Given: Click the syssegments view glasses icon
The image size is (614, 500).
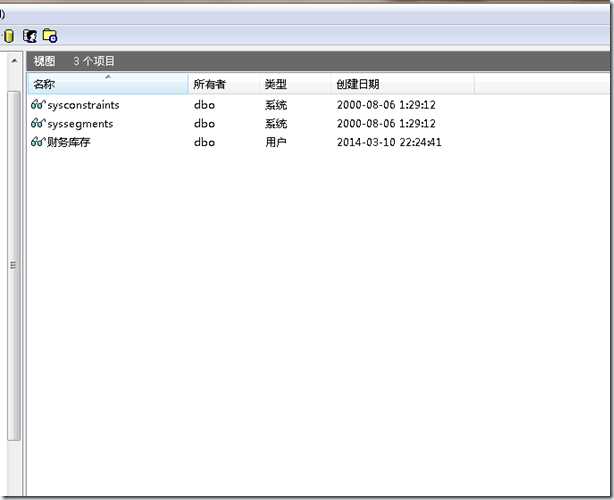Looking at the screenshot, I should pos(38,123).
